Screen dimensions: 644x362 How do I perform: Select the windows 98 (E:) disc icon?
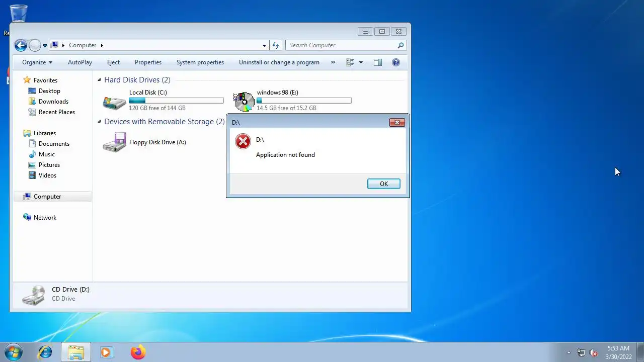(x=244, y=102)
